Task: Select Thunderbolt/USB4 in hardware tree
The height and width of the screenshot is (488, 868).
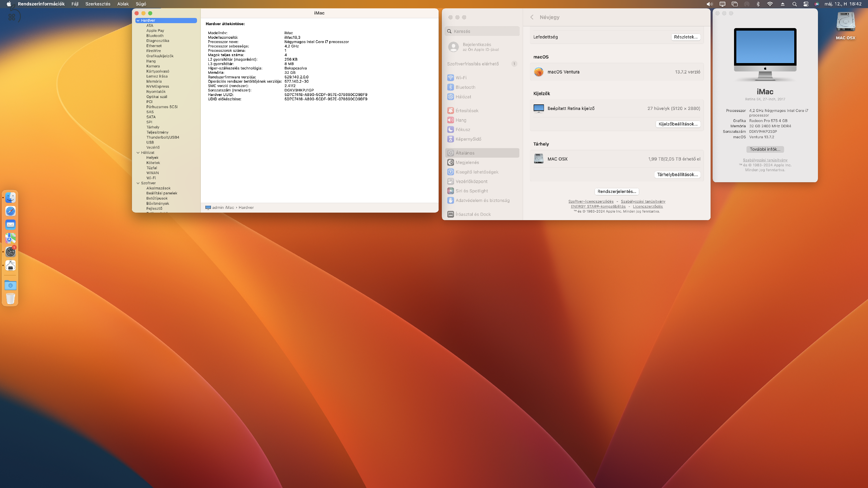Action: coord(162,137)
